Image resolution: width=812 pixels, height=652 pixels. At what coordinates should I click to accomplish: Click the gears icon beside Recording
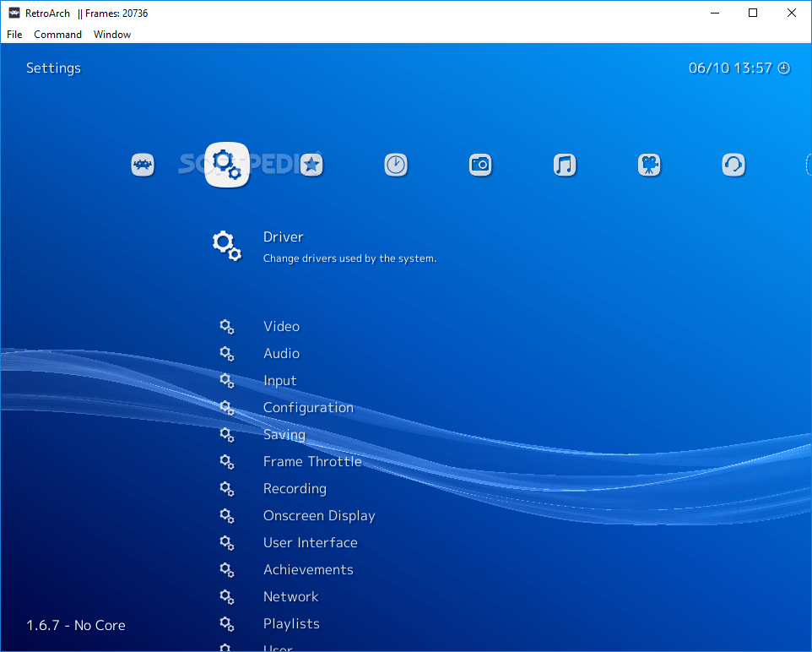click(227, 489)
